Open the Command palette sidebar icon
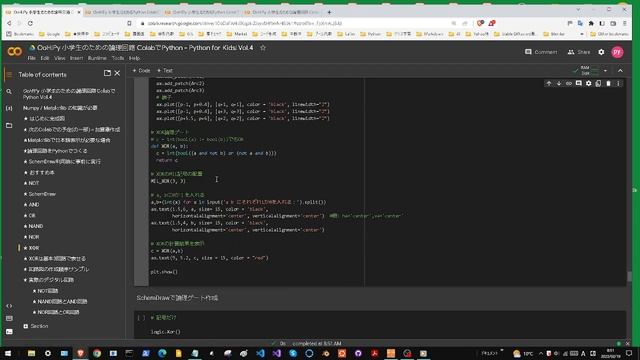This screenshot has width=640, height=360. click(x=9, y=318)
